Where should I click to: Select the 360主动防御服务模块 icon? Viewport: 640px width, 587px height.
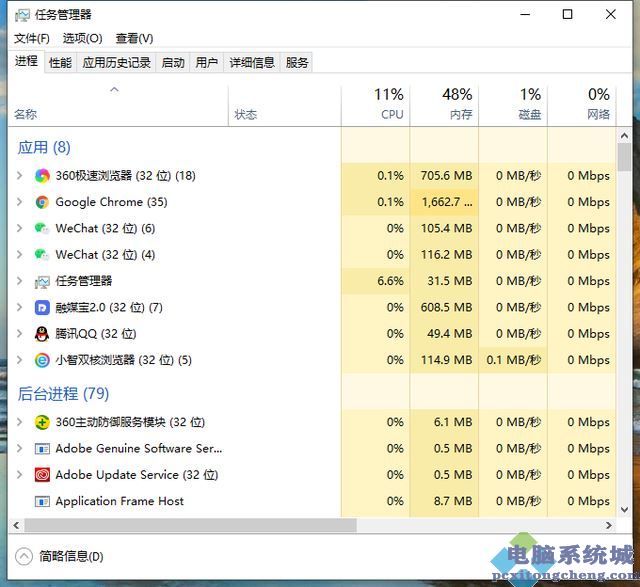[42, 422]
